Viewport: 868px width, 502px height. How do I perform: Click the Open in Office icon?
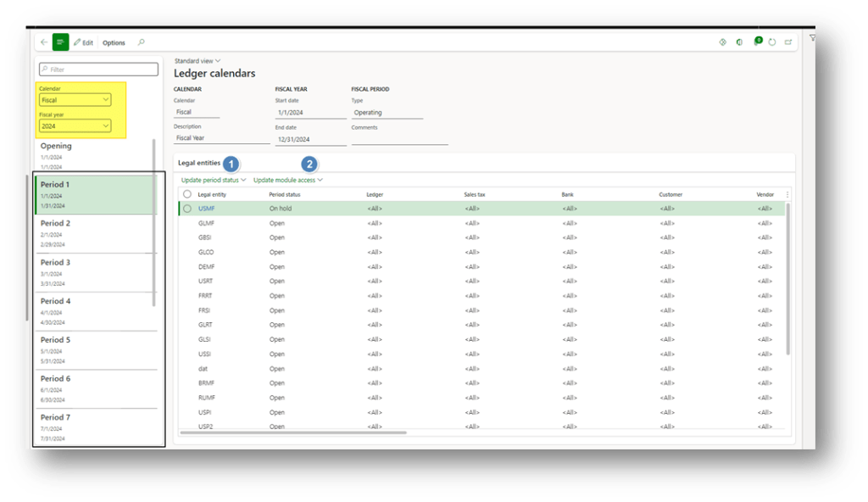click(739, 42)
